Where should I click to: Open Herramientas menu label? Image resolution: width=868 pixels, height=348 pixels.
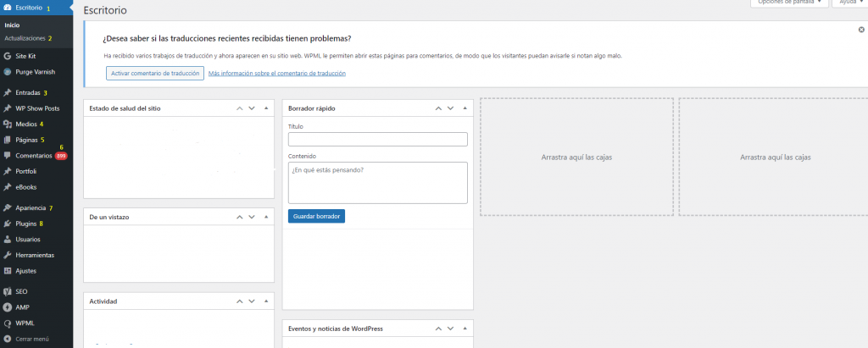point(35,256)
